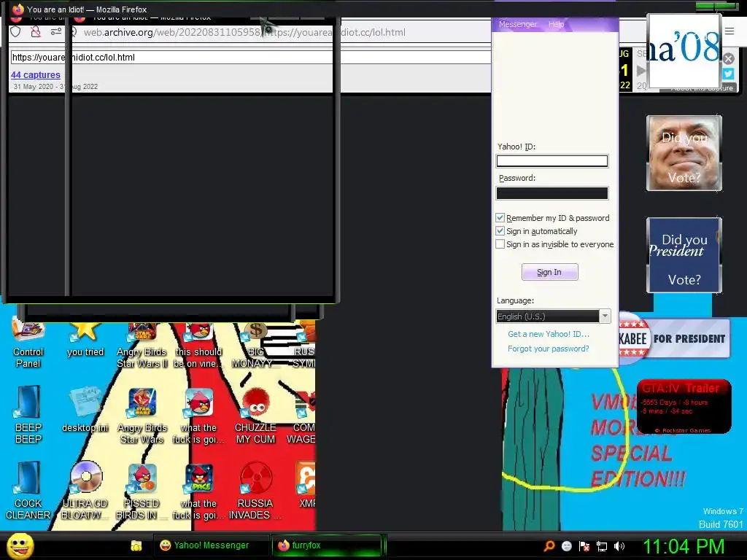Image resolution: width=747 pixels, height=560 pixels.
Task: Toggle 'Sign in automatically' checkbox
Action: point(500,231)
